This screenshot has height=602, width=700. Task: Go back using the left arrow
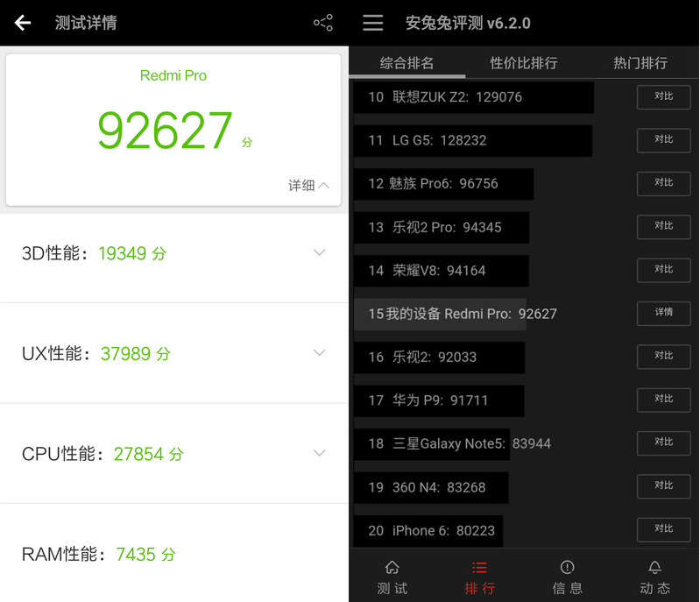coord(22,22)
